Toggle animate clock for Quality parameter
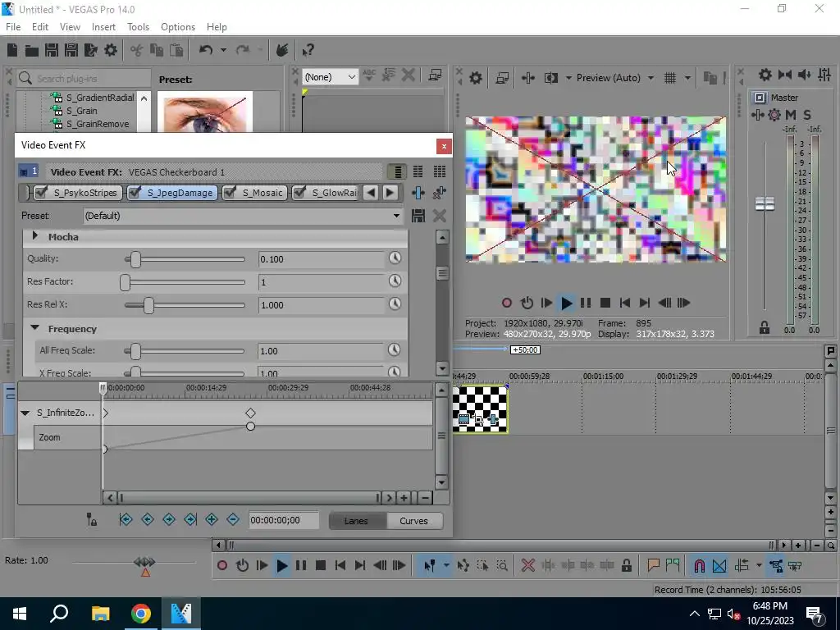This screenshot has width=840, height=630. 395,258
